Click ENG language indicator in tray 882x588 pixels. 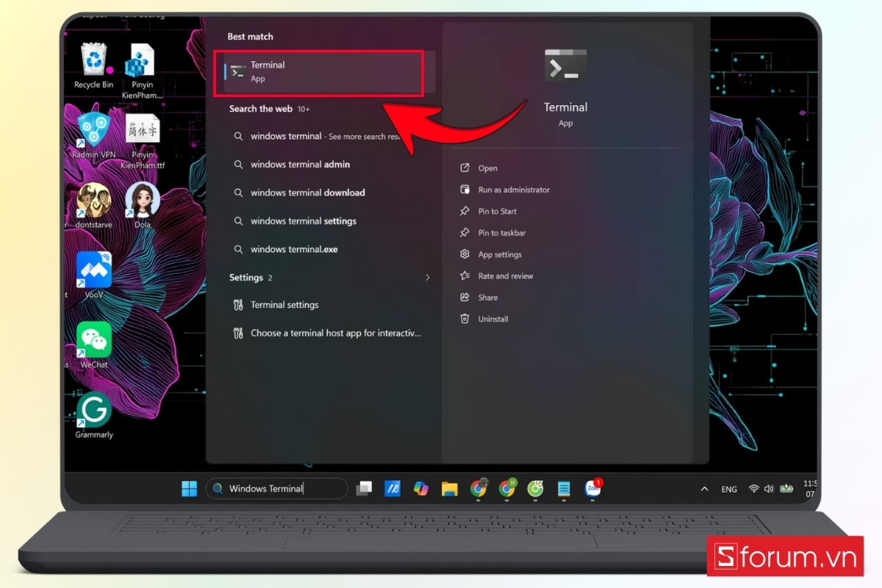[x=729, y=489]
